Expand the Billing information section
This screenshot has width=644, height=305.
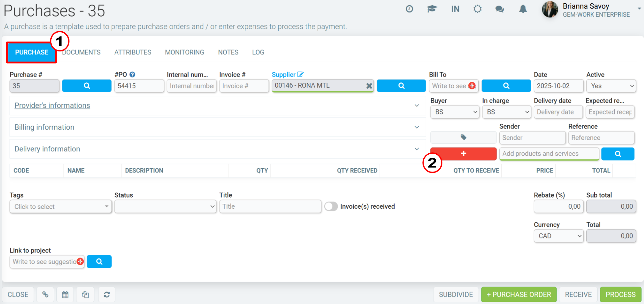pos(218,127)
